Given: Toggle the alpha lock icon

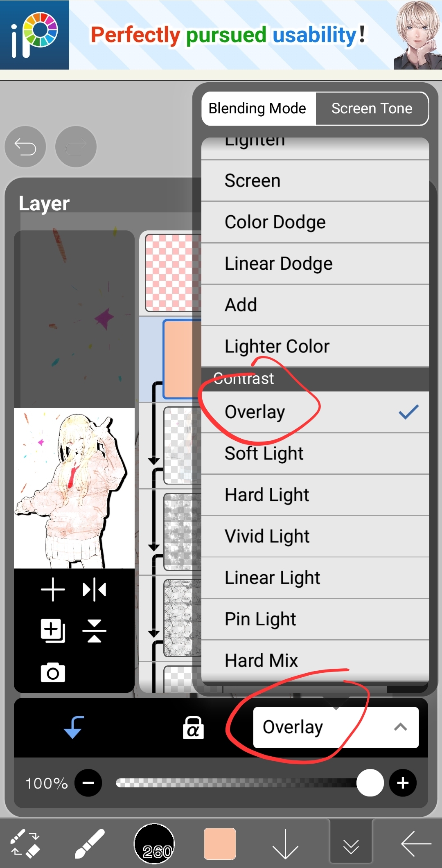Looking at the screenshot, I should click(193, 727).
